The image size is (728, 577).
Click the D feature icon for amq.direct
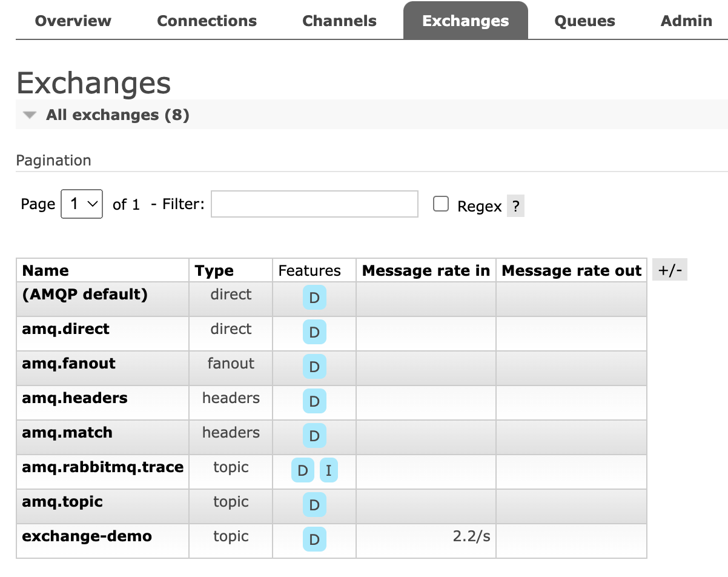[x=314, y=332]
